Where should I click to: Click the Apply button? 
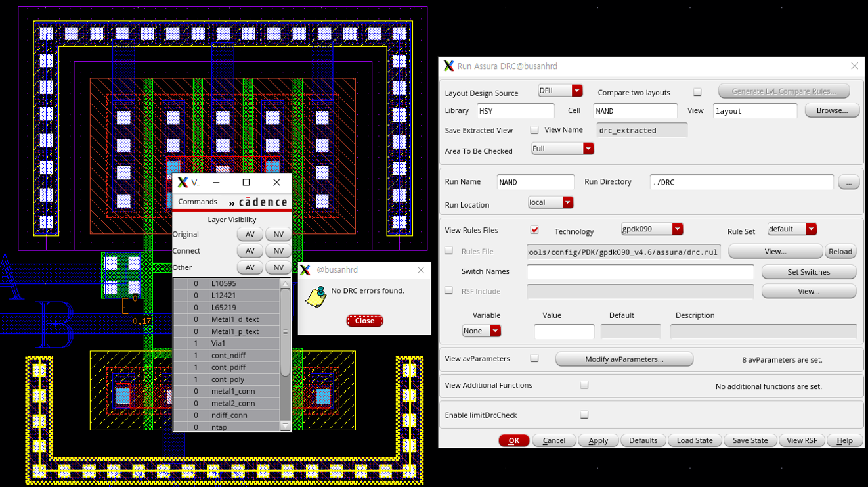click(x=598, y=440)
